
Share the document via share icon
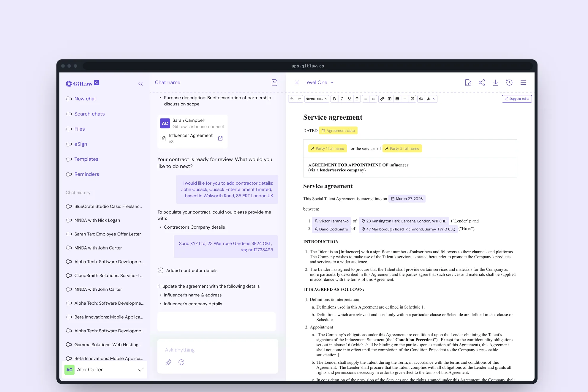tap(482, 83)
